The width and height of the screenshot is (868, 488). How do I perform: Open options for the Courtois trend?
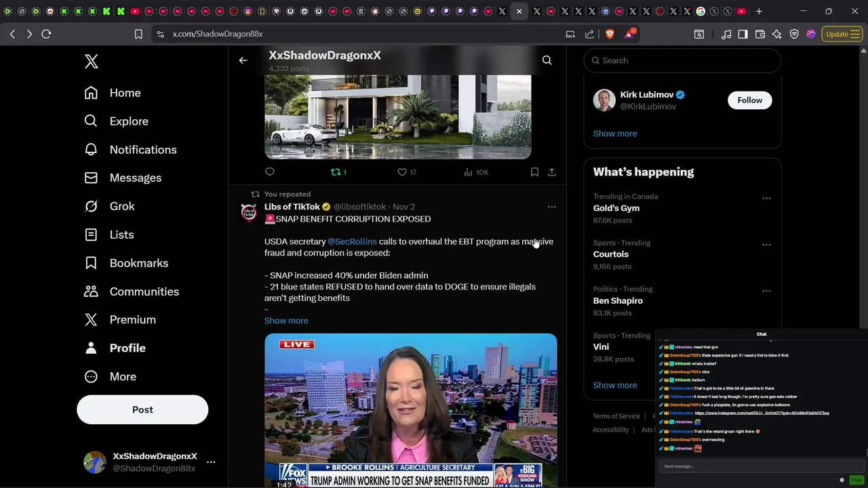tap(766, 244)
